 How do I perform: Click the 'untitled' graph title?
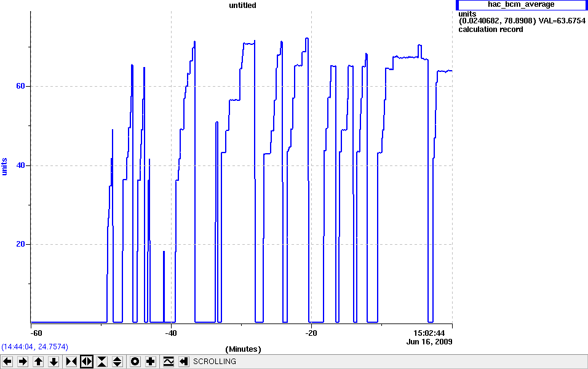pyautogui.click(x=242, y=6)
